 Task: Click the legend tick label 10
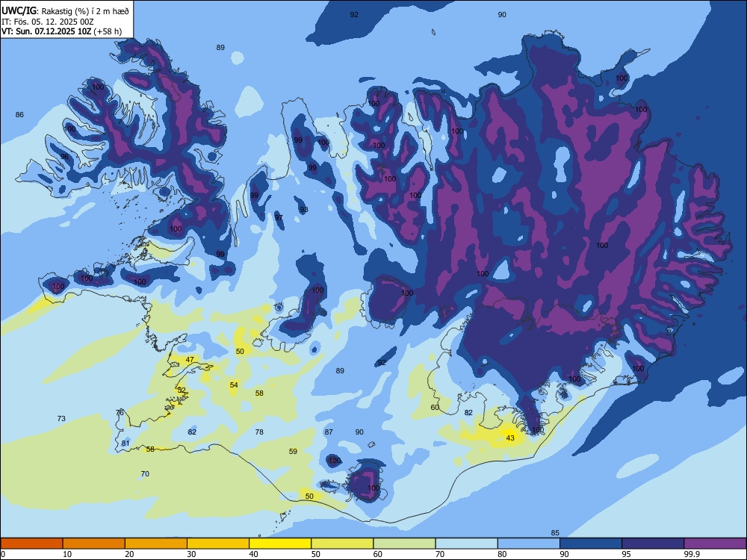(67, 554)
